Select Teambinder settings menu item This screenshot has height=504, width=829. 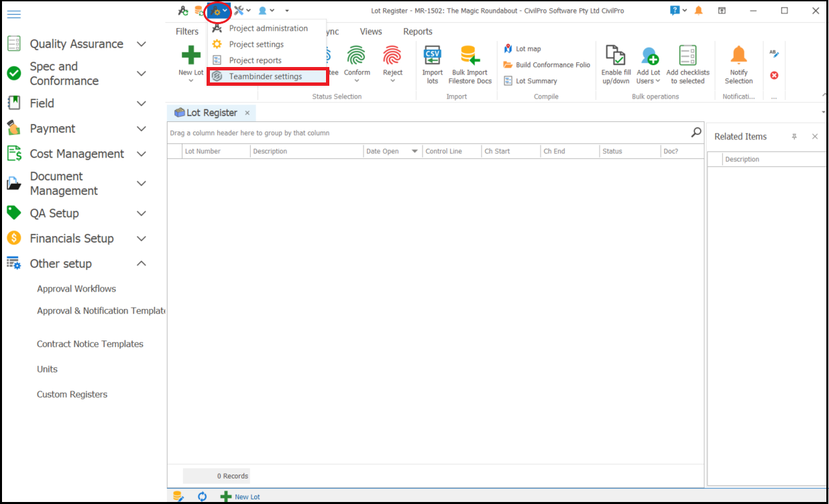[266, 76]
